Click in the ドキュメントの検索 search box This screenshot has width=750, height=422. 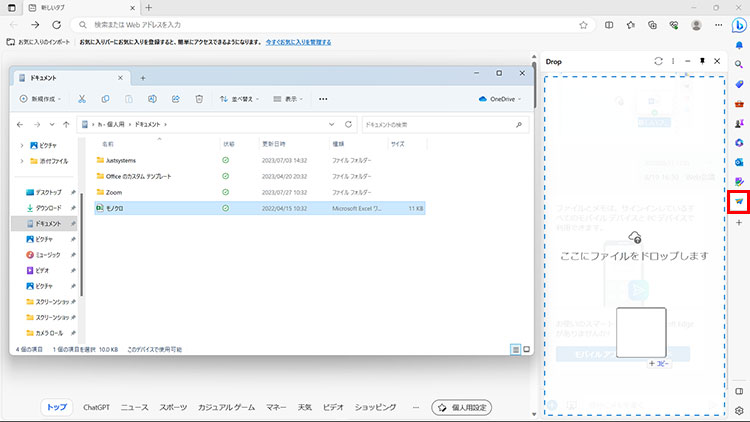[440, 124]
